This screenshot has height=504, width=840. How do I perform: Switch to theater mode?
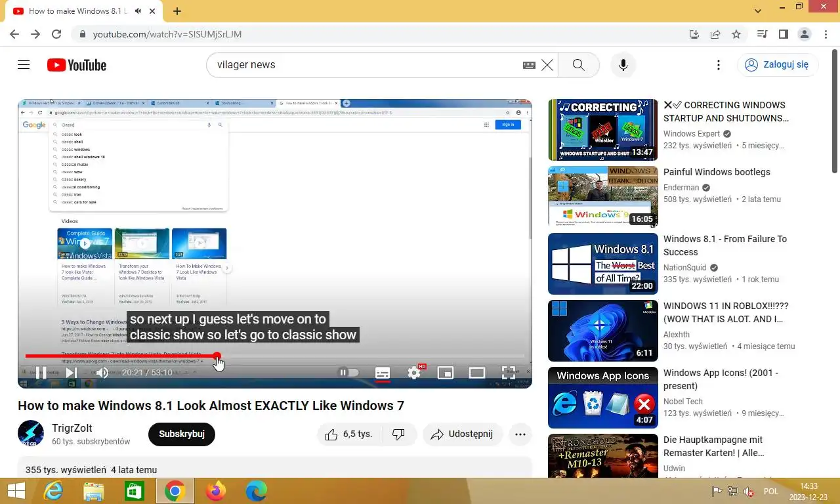point(477,373)
